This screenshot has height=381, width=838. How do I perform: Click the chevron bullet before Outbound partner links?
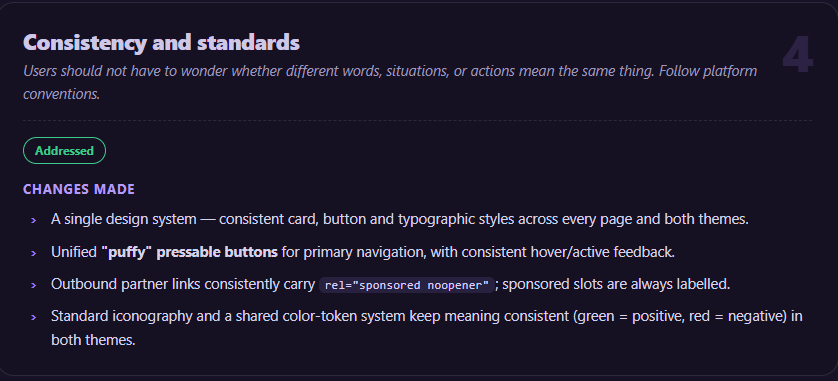click(34, 285)
